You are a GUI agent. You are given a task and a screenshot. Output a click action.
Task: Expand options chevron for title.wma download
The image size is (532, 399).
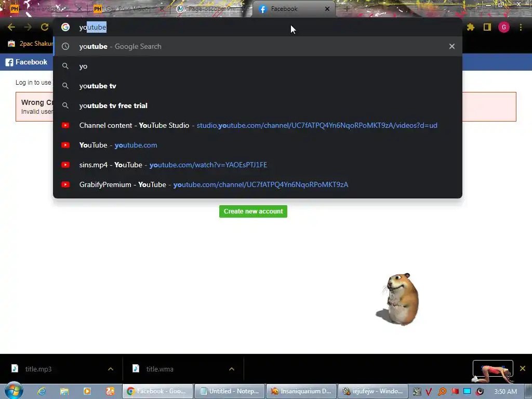click(232, 369)
